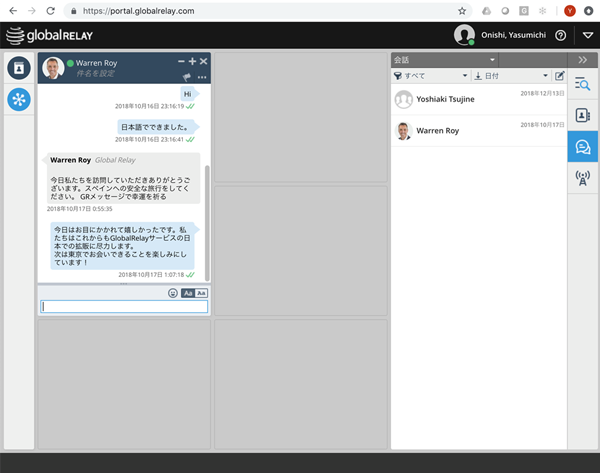This screenshot has width=600, height=473.
Task: Click the Global Relay logo
Action: pyautogui.click(x=50, y=35)
